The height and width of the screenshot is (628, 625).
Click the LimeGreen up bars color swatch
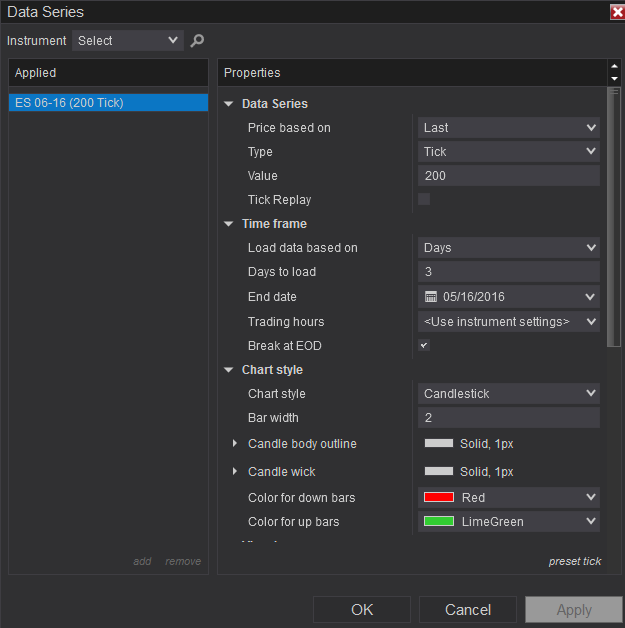(439, 521)
